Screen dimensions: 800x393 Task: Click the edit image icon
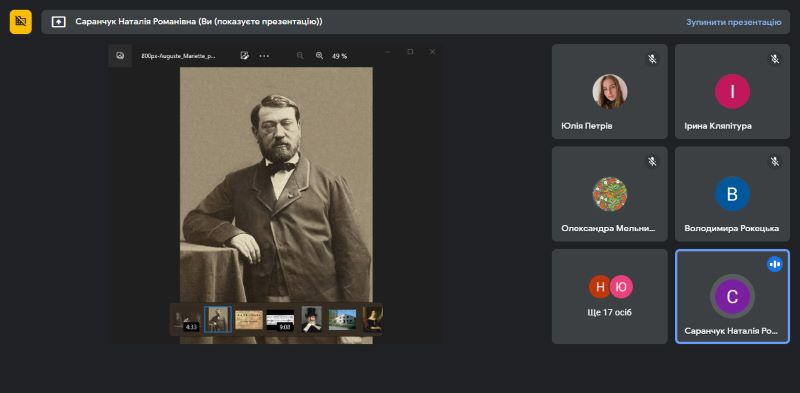(x=244, y=56)
